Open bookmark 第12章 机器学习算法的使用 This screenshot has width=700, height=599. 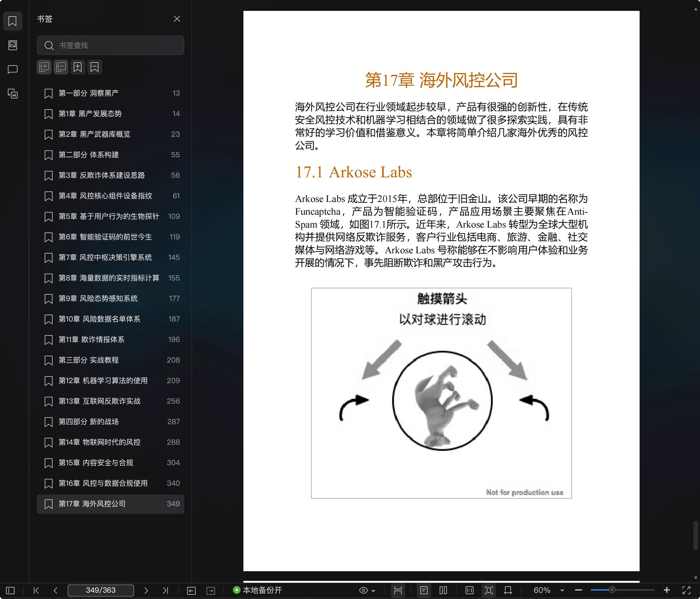[111, 380]
